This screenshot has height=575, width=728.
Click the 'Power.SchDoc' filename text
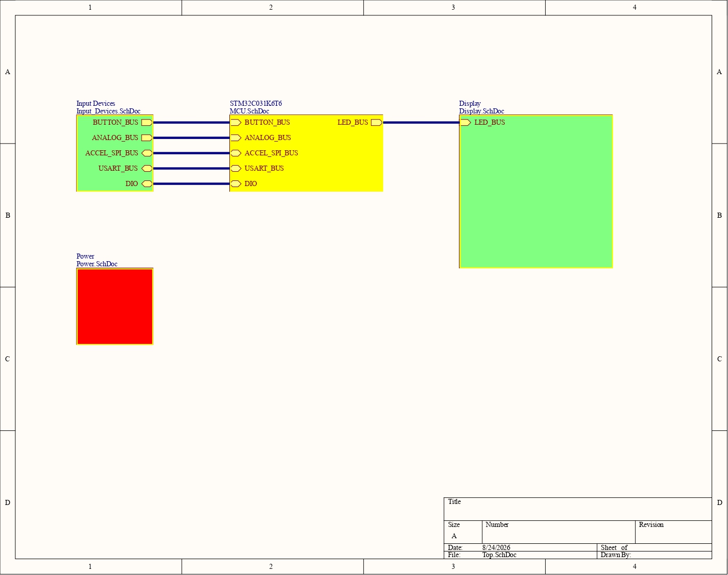(x=97, y=264)
